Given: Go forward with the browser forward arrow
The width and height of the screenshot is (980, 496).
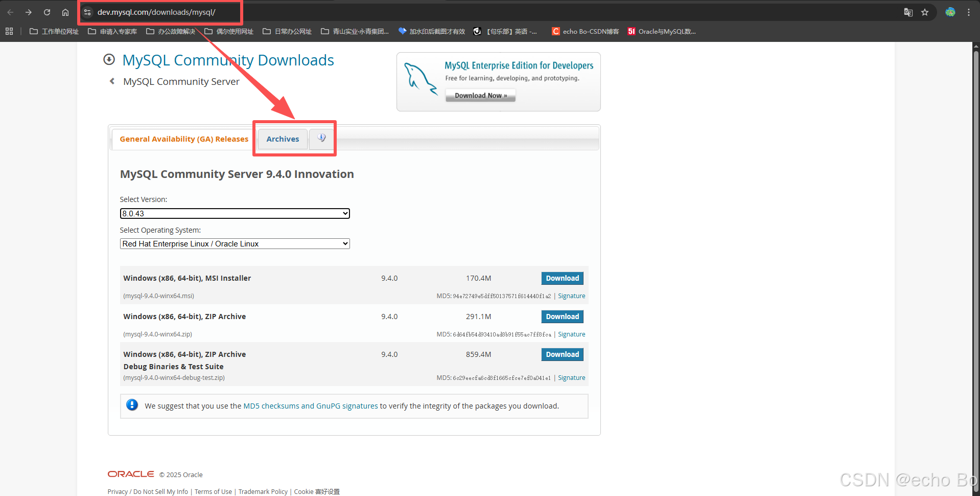Looking at the screenshot, I should point(29,12).
